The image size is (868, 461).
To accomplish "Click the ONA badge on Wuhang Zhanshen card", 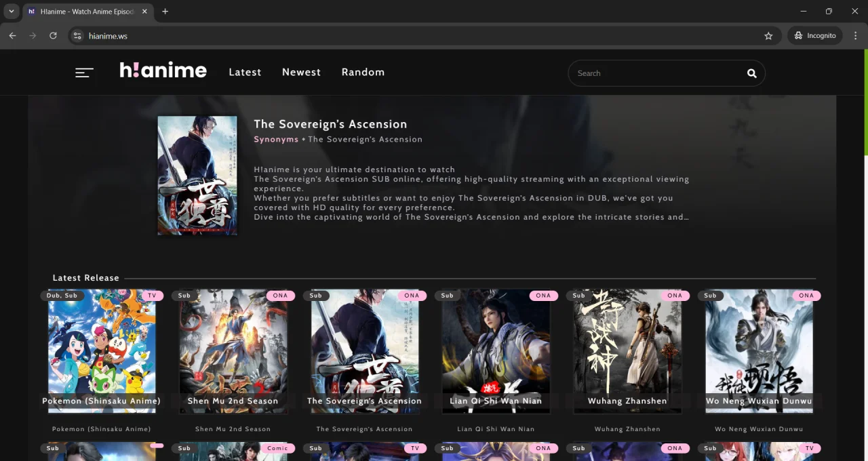I will 675,296.
